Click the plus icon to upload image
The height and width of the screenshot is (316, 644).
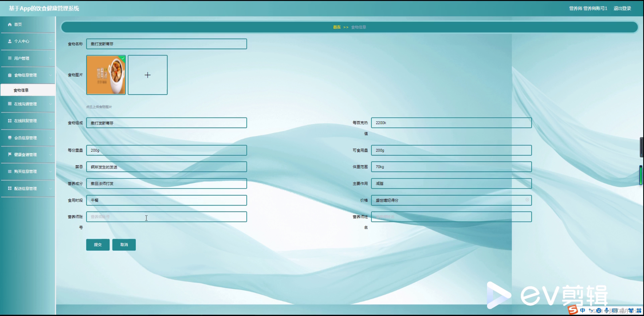pos(147,75)
